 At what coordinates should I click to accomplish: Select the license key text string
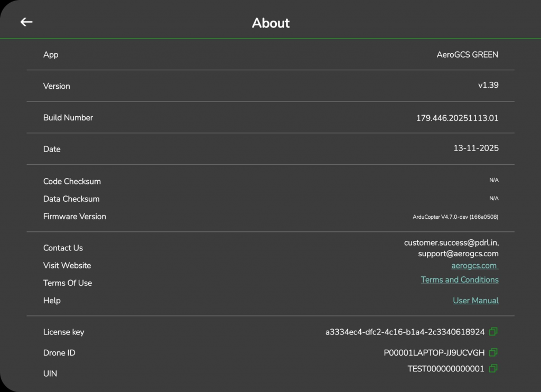405,332
